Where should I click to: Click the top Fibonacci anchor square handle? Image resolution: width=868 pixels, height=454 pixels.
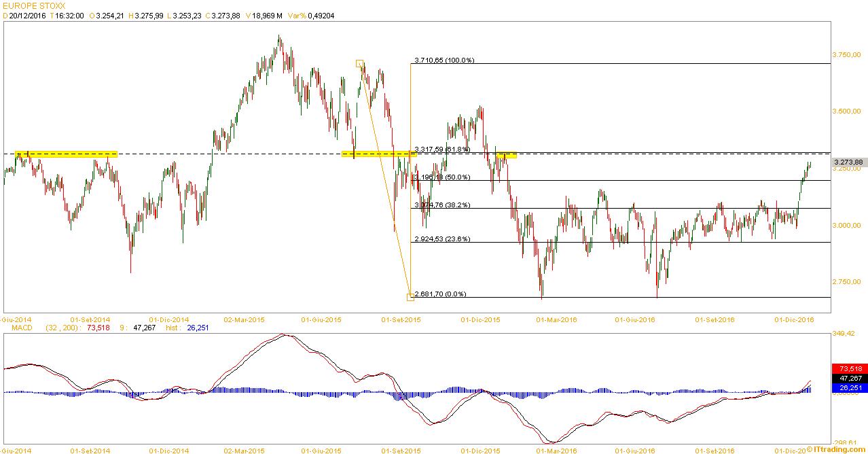click(x=359, y=63)
